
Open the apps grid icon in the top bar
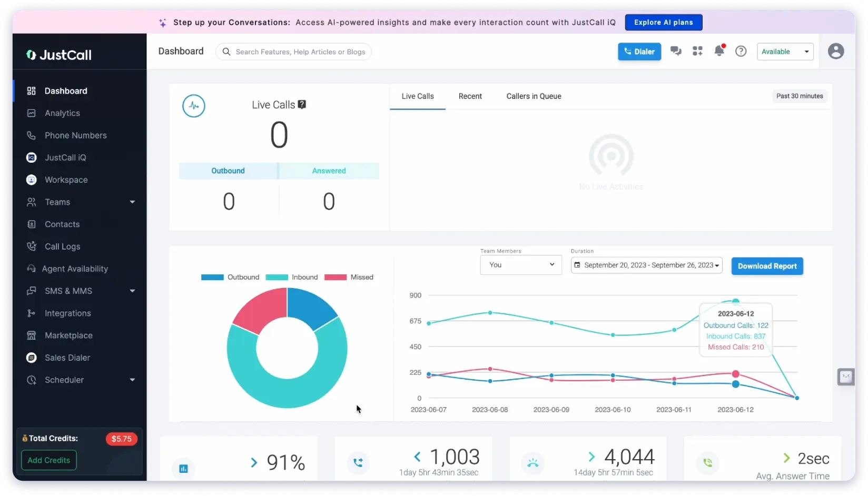[x=697, y=51]
